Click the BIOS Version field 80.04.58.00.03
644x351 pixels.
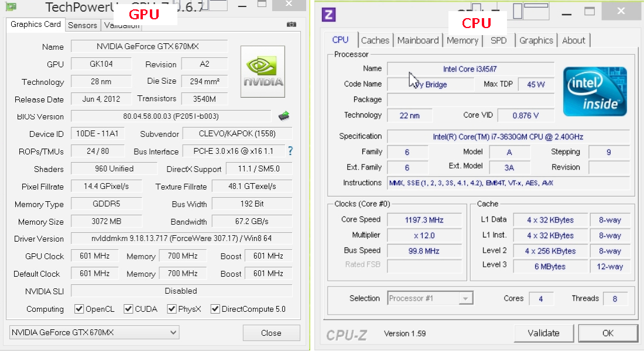(171, 116)
